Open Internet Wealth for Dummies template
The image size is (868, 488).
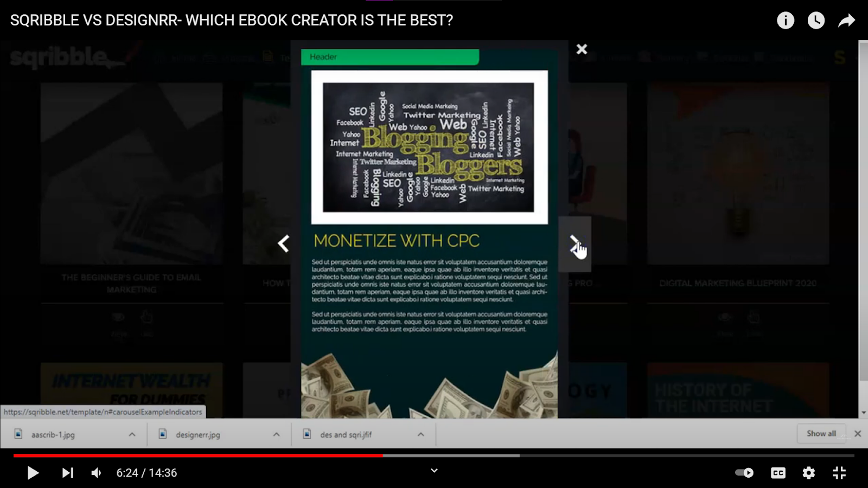coord(131,390)
